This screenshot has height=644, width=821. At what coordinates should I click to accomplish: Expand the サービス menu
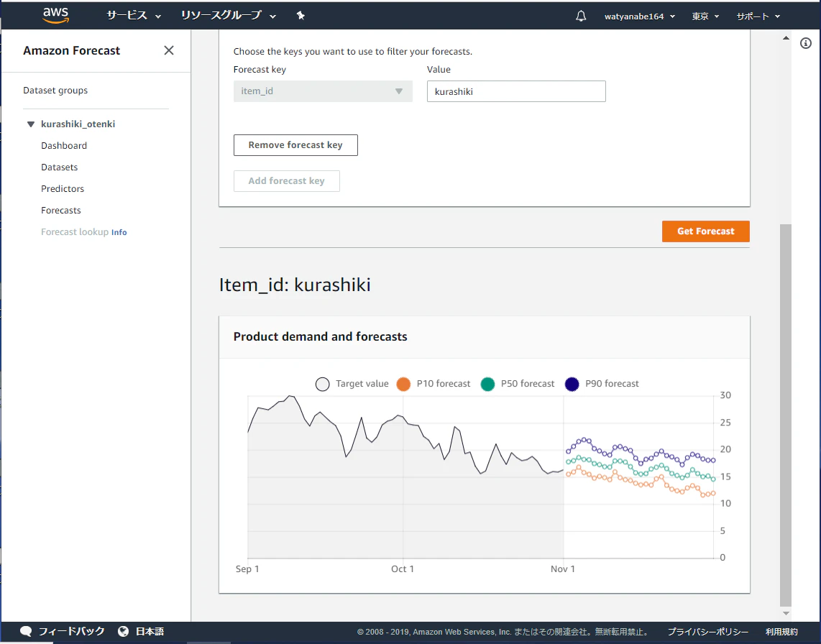(x=134, y=16)
